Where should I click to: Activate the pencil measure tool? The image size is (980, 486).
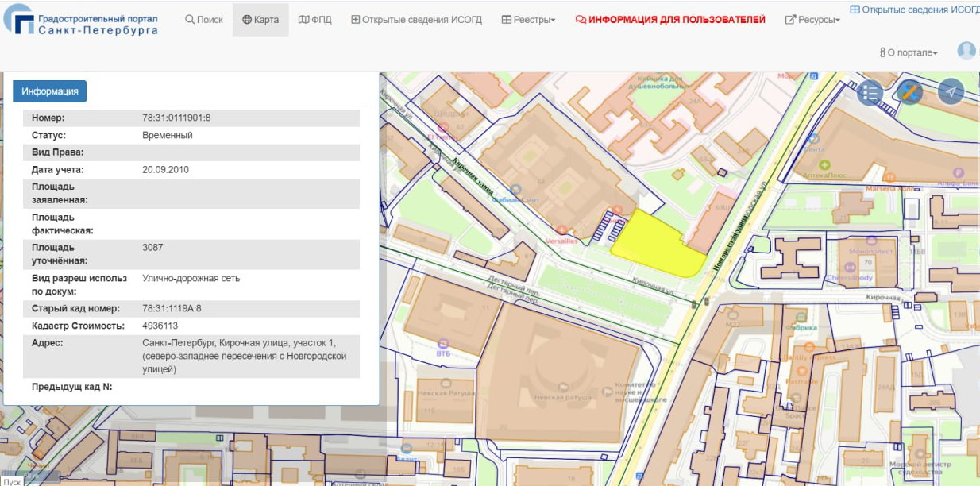[x=910, y=92]
